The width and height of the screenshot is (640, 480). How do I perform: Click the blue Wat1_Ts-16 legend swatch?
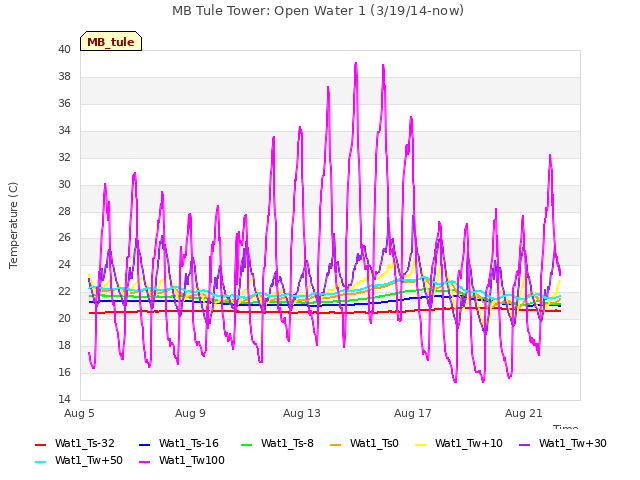144,444
